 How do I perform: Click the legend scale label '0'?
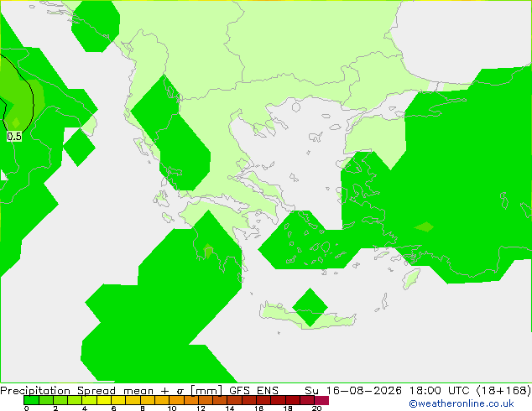pyautogui.click(x=27, y=408)
